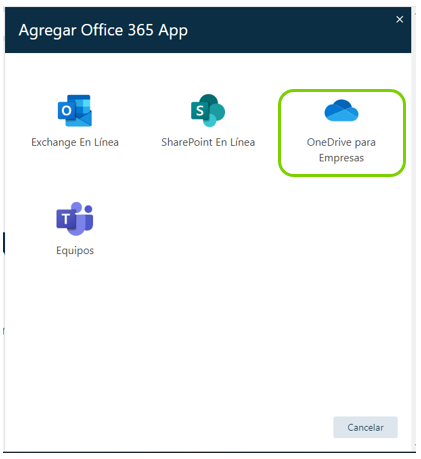
Task: Click the "SharePoint En Línea" label
Action: tap(208, 142)
